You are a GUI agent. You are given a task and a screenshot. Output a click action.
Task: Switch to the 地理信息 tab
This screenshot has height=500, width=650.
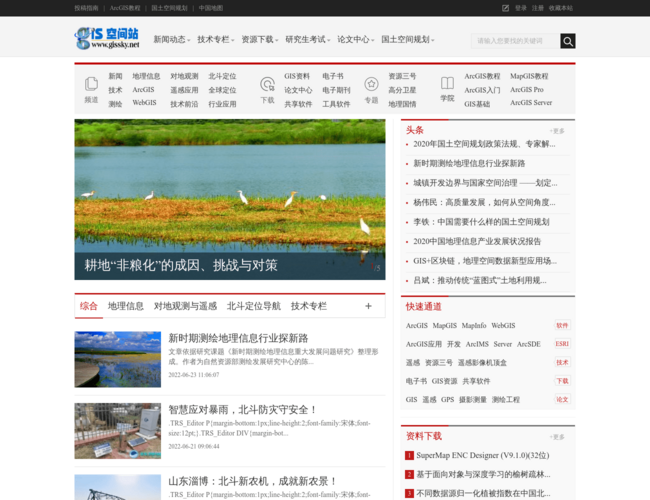126,306
